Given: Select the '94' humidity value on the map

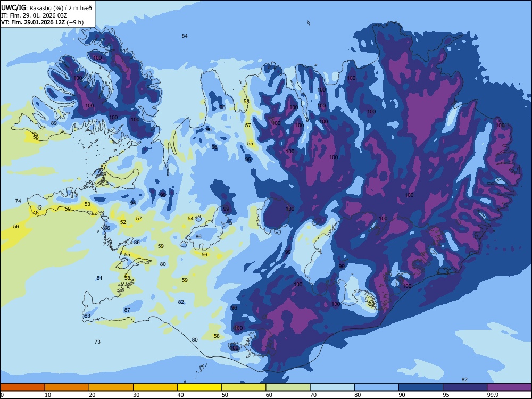Looking at the screenshot, I should tap(133, 203).
